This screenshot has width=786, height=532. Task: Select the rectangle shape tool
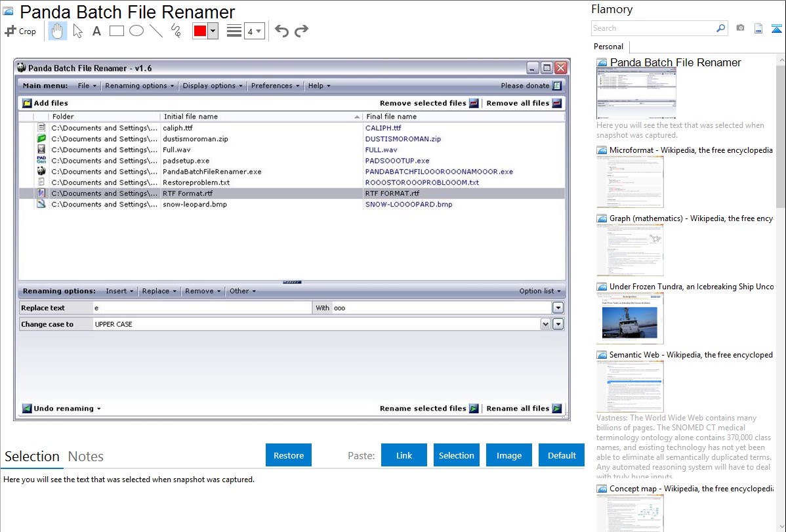[117, 31]
